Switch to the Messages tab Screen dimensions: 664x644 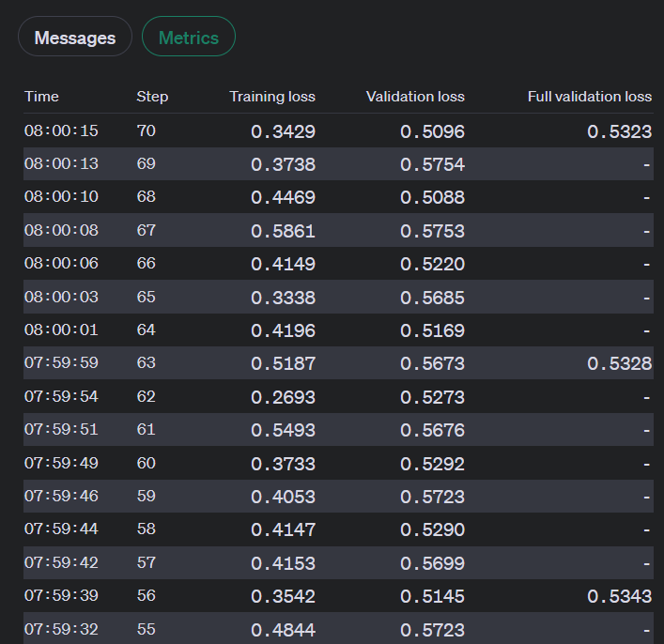[75, 38]
